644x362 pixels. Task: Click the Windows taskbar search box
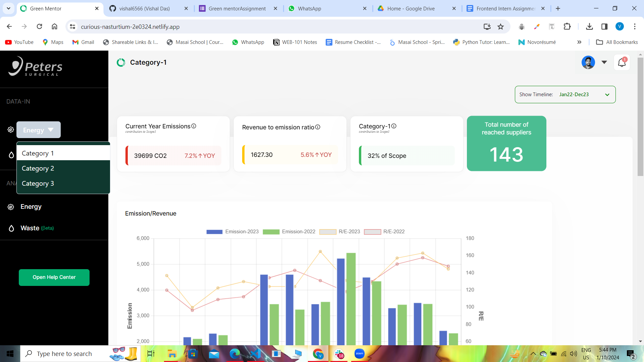coord(64,354)
